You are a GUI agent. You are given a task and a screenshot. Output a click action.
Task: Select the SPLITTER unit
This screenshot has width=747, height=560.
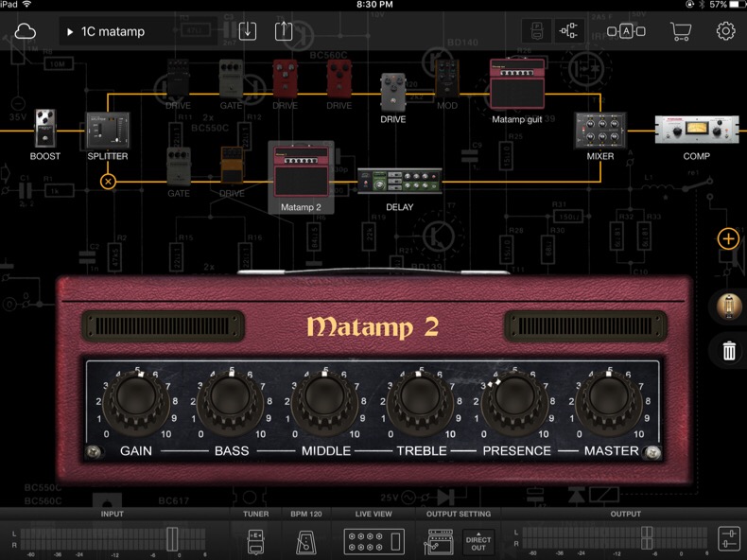click(108, 130)
